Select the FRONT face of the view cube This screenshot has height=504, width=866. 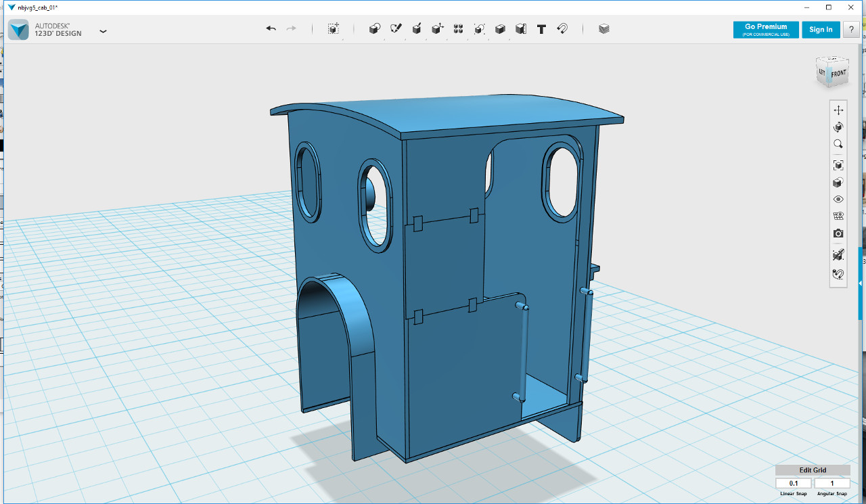point(839,74)
